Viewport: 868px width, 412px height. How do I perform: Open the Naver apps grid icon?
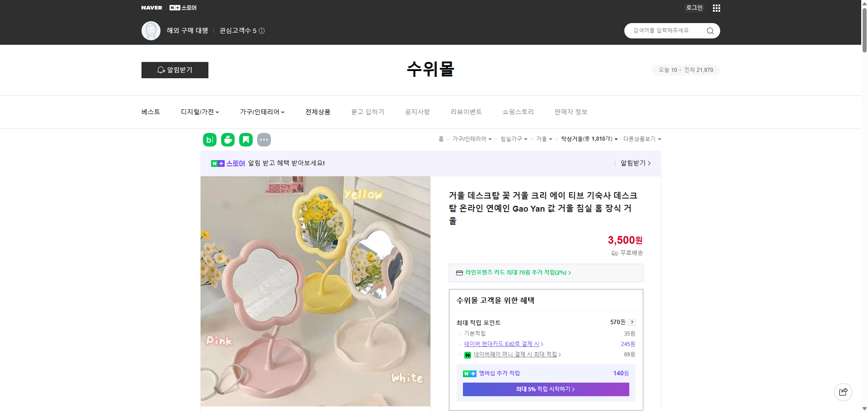(x=716, y=8)
